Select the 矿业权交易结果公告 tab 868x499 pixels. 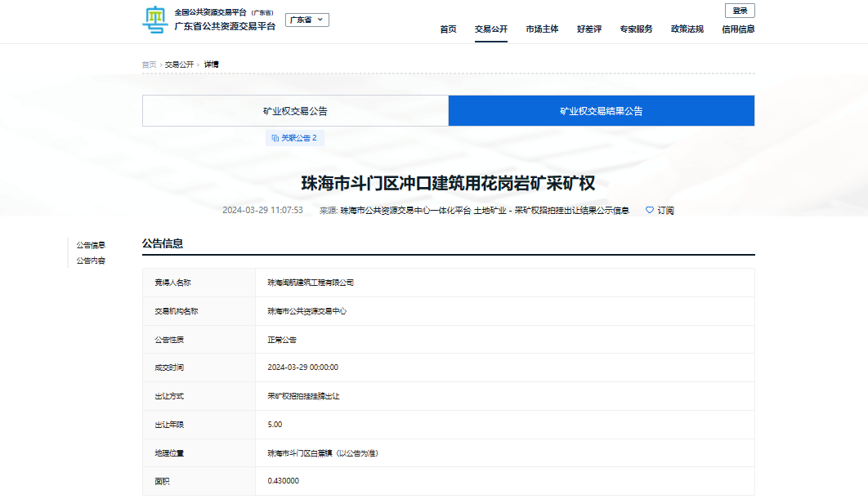coord(601,111)
